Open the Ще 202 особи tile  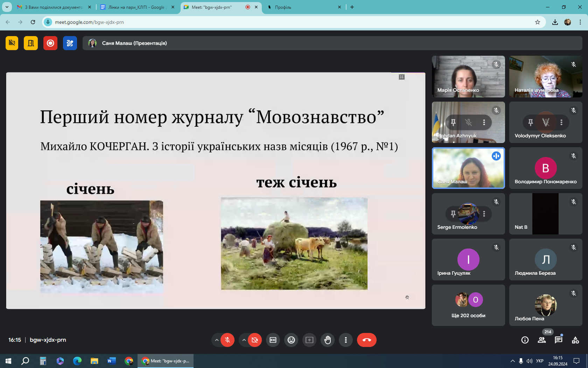coord(468,305)
